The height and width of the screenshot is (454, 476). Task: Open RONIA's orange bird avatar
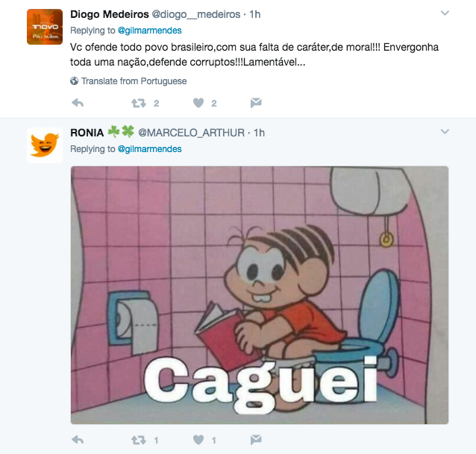tap(45, 145)
